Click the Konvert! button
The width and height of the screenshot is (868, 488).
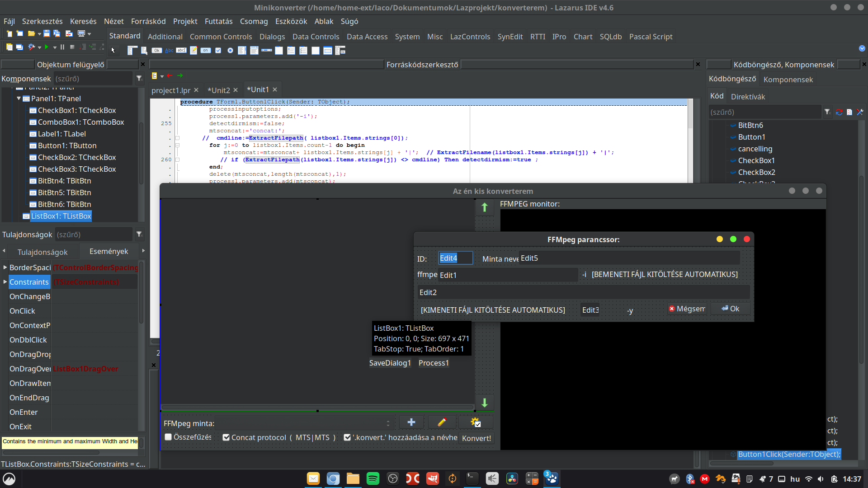[x=476, y=438]
